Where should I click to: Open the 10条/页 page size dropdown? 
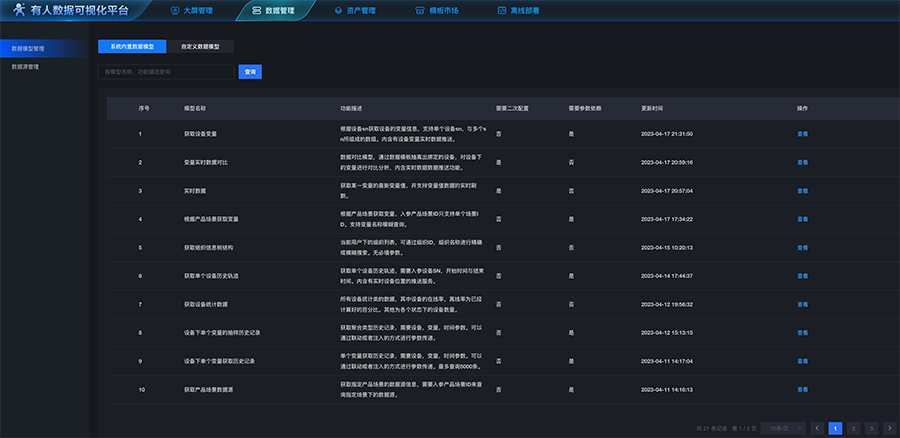pos(782,428)
